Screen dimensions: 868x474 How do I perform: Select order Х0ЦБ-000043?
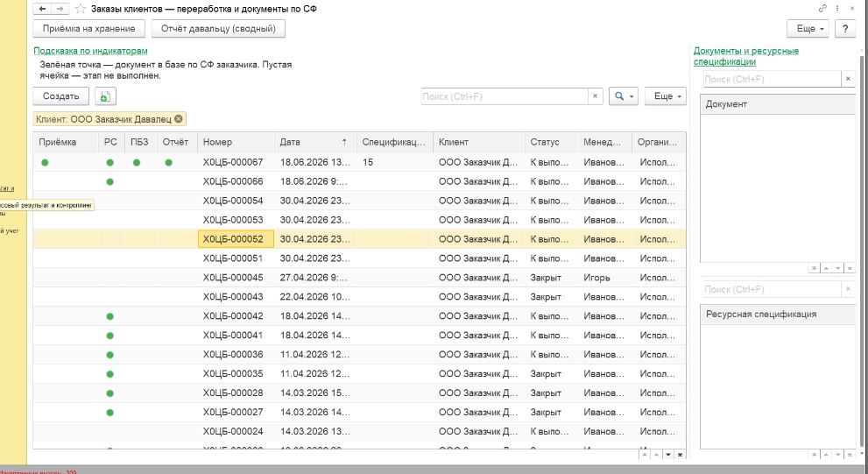pos(233,297)
